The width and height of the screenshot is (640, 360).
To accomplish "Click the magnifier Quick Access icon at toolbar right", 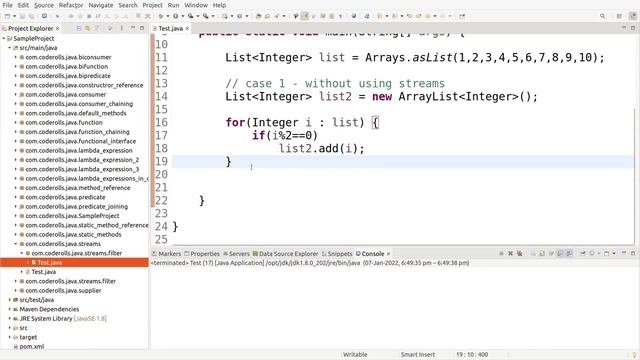I will pyautogui.click(x=602, y=16).
